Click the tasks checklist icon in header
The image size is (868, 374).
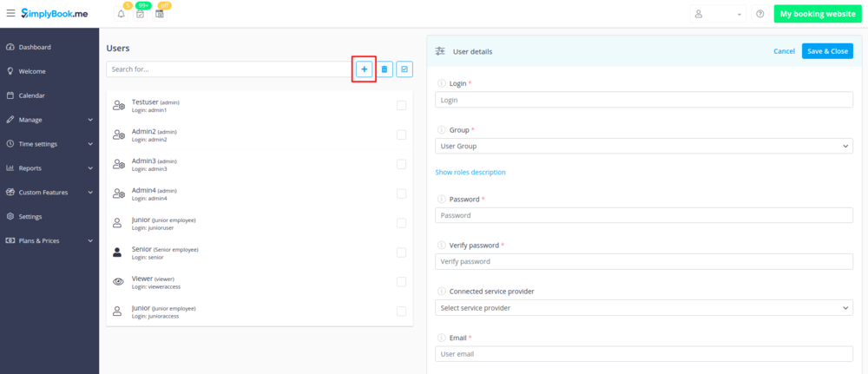(x=140, y=15)
